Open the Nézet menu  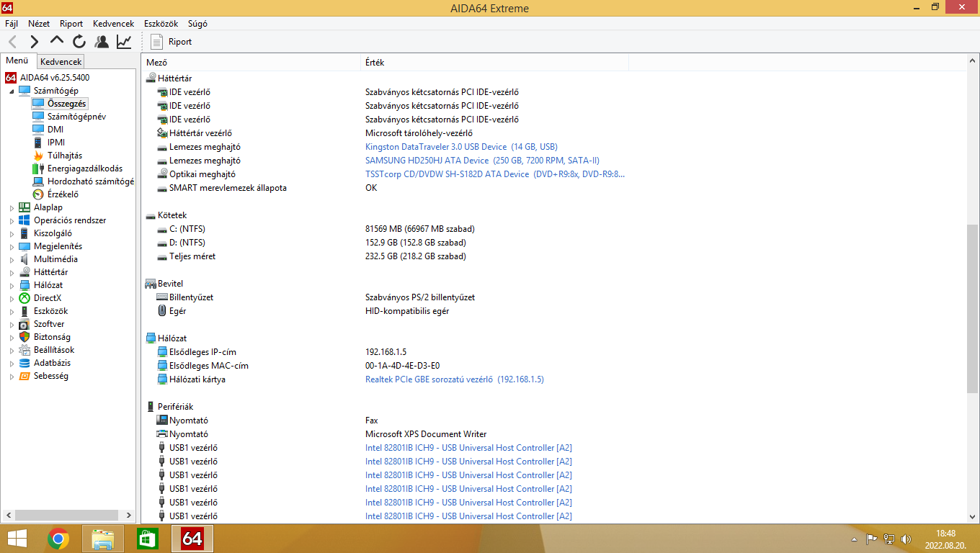pyautogui.click(x=39, y=24)
